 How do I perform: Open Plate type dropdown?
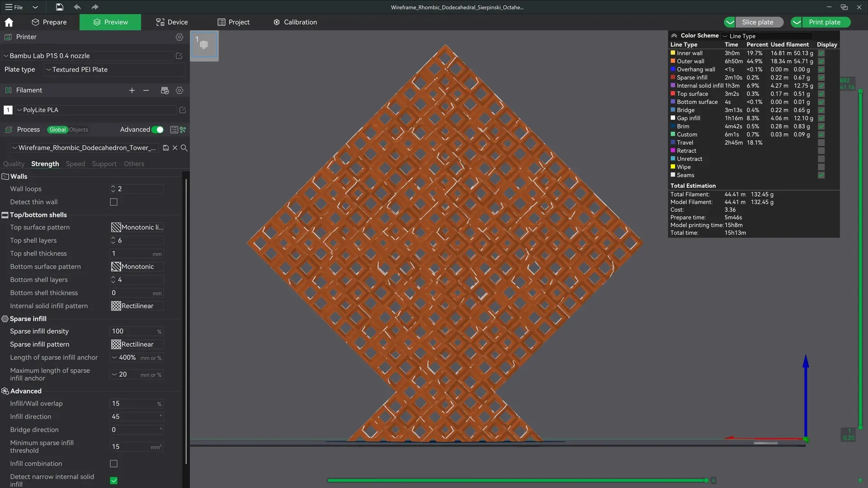[115, 70]
